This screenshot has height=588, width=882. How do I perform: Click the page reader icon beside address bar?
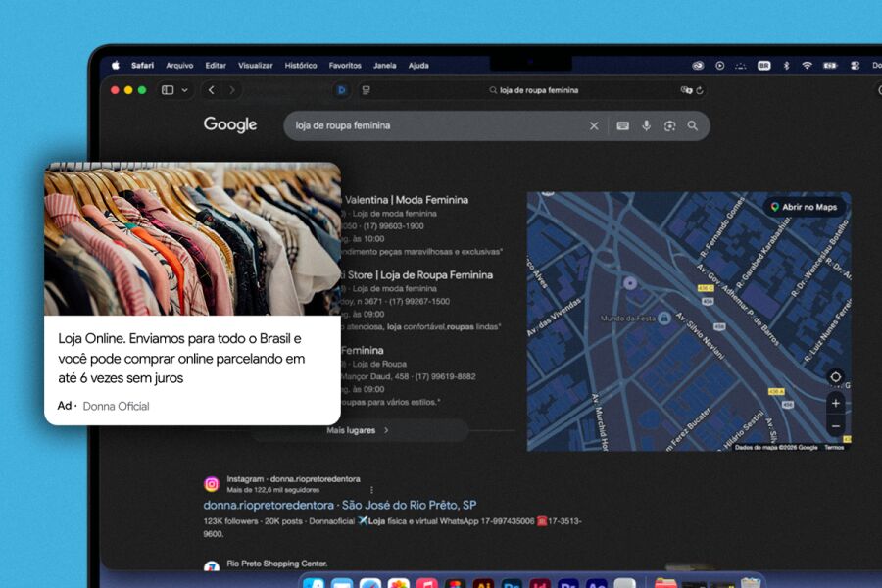[x=367, y=90]
